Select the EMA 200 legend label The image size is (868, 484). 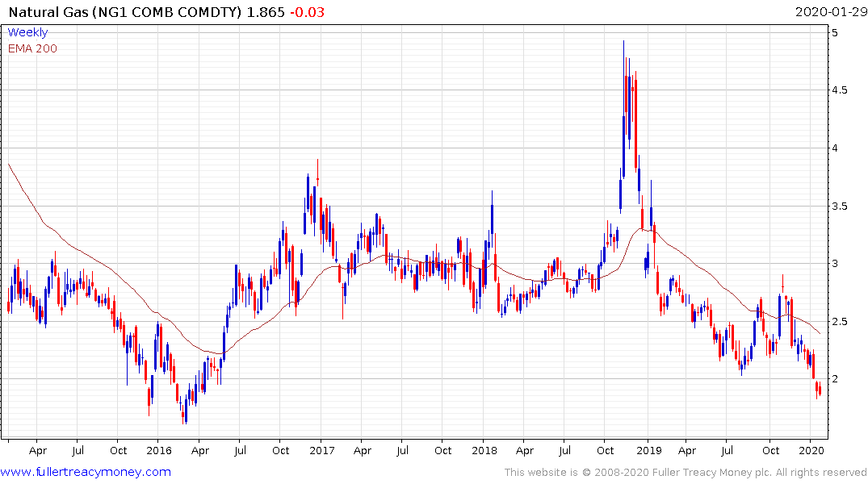tap(32, 48)
